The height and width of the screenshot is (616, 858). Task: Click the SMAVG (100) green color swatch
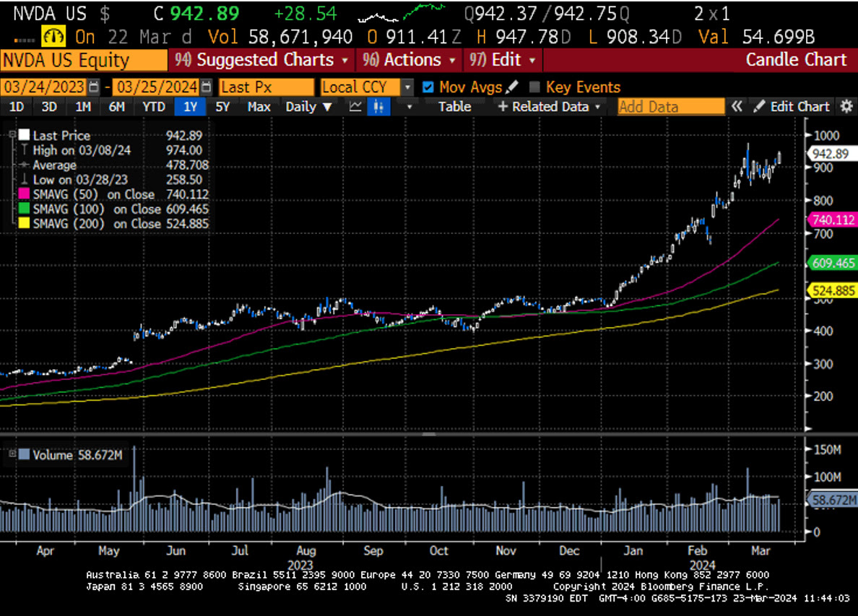click(24, 209)
